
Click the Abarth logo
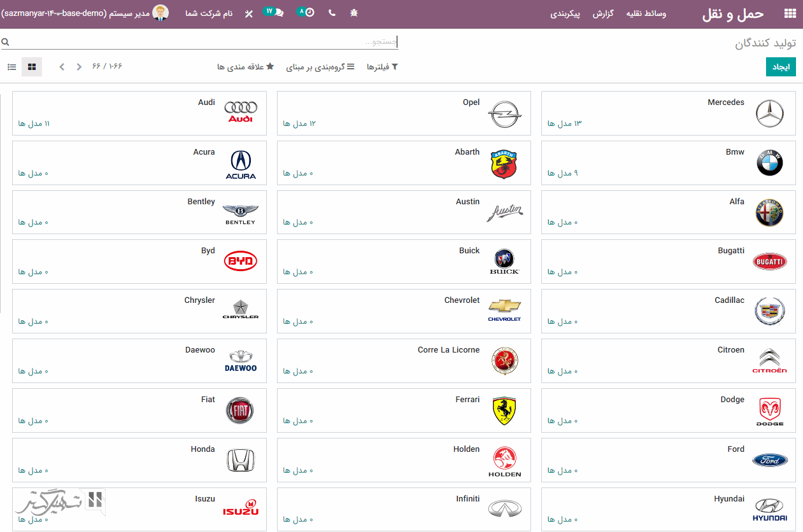point(504,164)
